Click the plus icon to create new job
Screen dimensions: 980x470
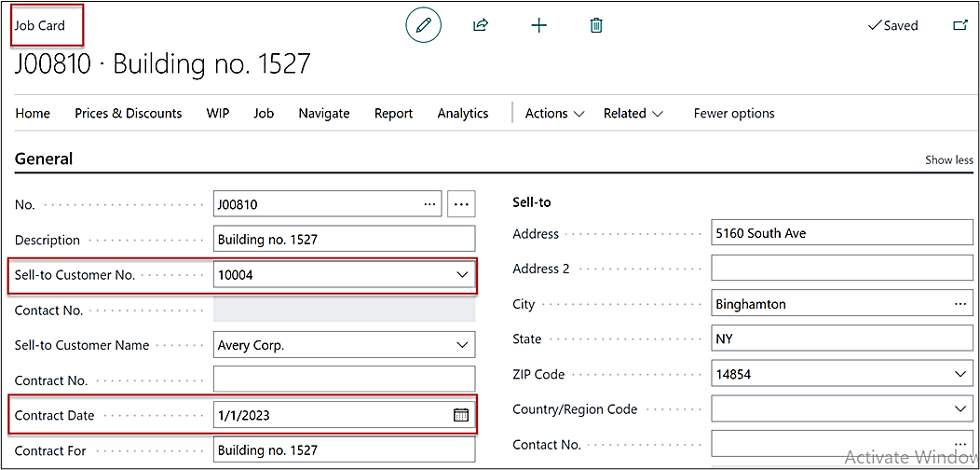[x=538, y=25]
